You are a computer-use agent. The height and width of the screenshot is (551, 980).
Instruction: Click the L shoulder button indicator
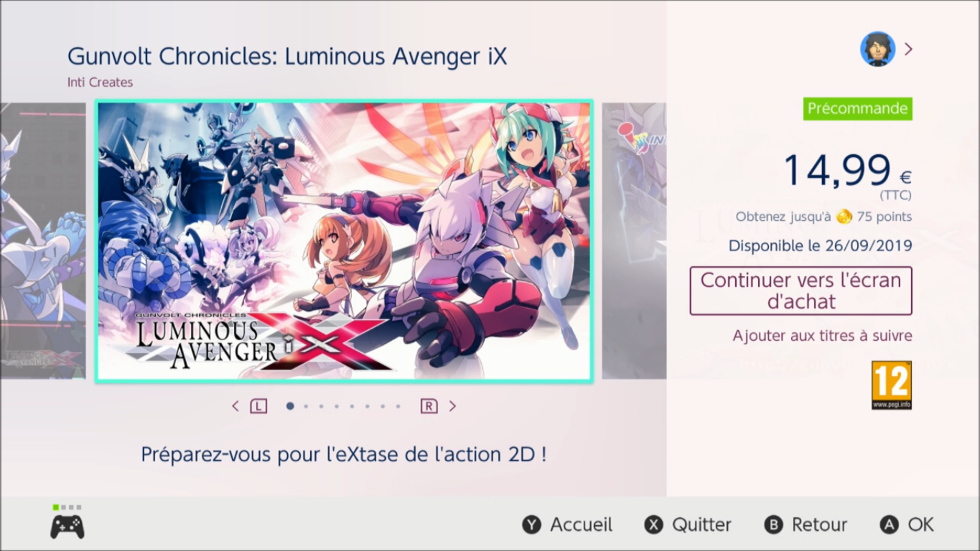click(258, 406)
